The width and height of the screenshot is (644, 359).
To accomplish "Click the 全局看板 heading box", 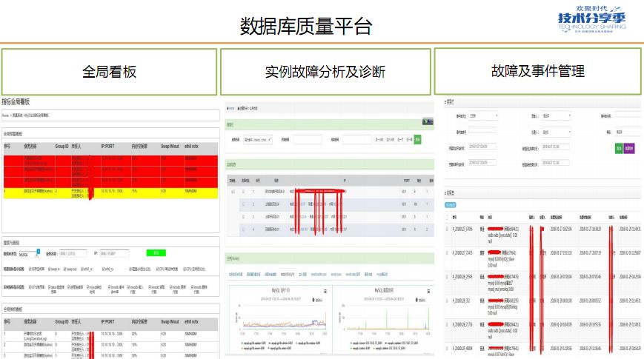I will [109, 72].
